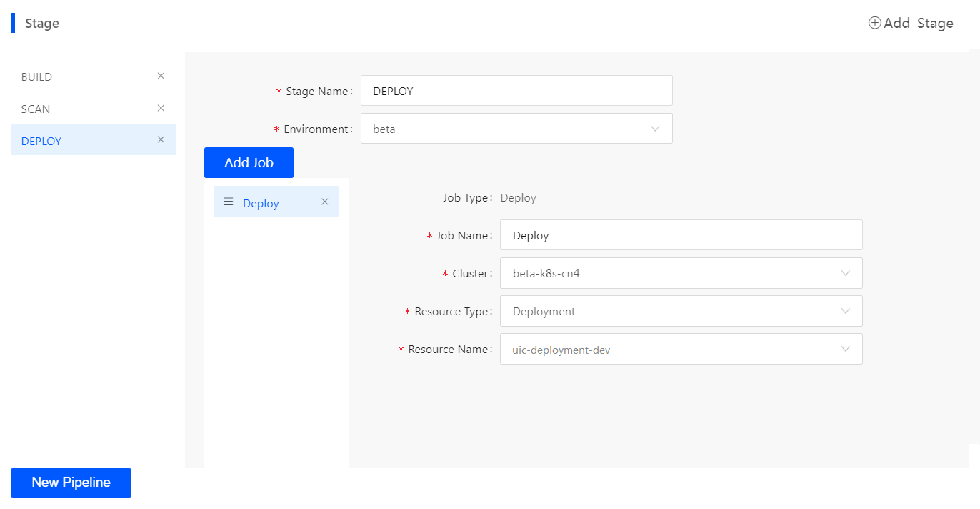Delete the DEPLOY stage with its X icon
This screenshot has height=509, width=980.
(x=161, y=139)
